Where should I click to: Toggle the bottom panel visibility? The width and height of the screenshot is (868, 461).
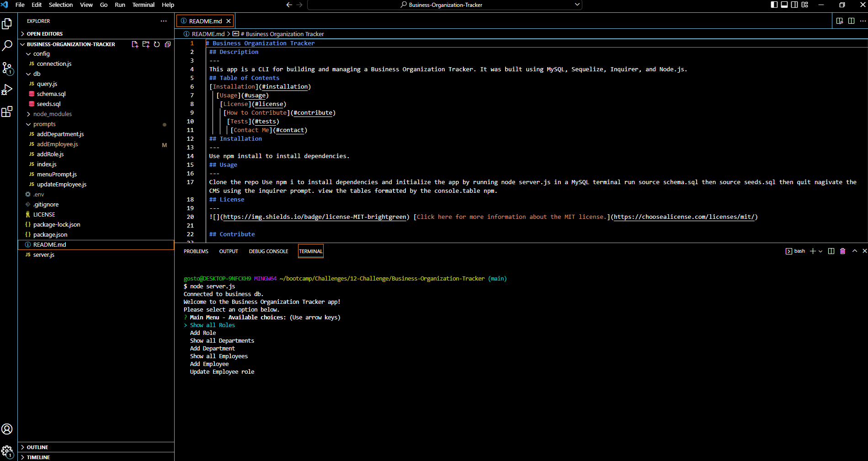[x=784, y=5]
